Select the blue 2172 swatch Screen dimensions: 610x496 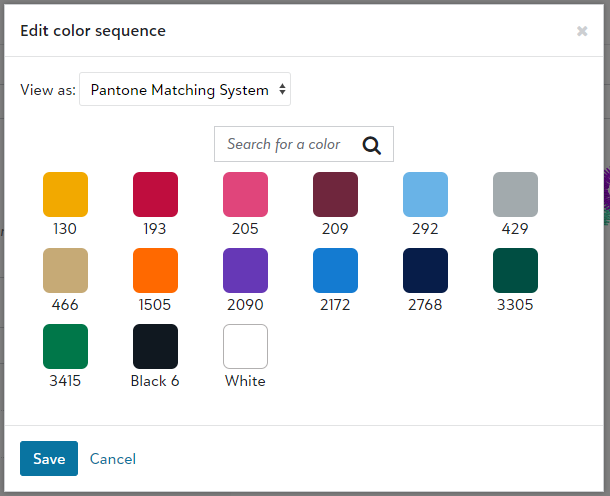335,270
